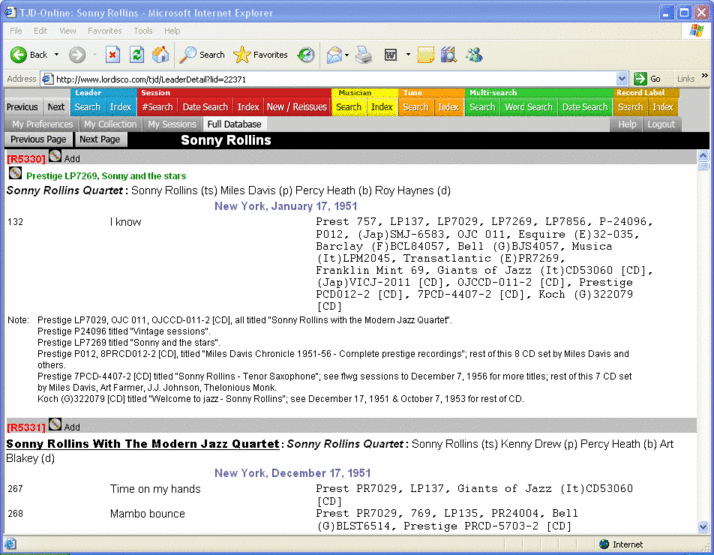This screenshot has height=555, width=714.
Task: Click Session Date Search button
Action: [205, 107]
